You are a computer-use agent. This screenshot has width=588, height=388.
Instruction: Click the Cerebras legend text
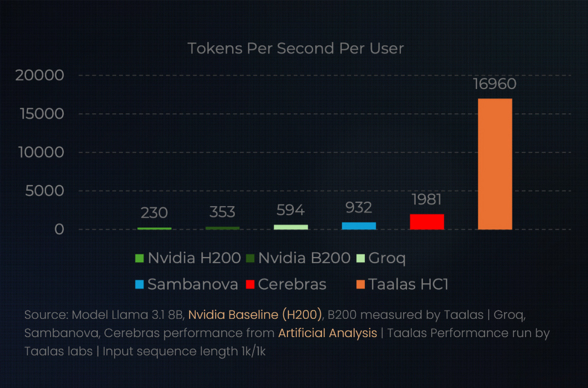pyautogui.click(x=292, y=284)
